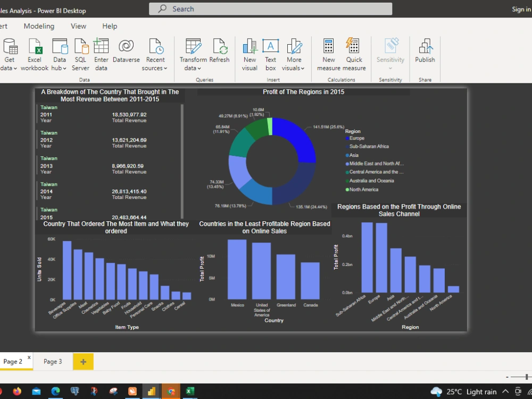Open the Data hub button
532x399 pixels.
click(60, 54)
